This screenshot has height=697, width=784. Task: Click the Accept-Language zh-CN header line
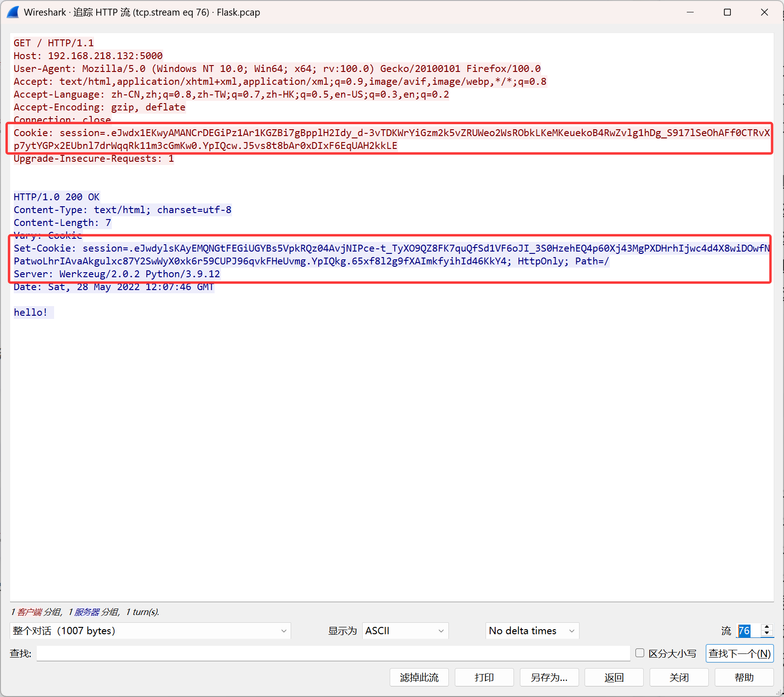231,94
